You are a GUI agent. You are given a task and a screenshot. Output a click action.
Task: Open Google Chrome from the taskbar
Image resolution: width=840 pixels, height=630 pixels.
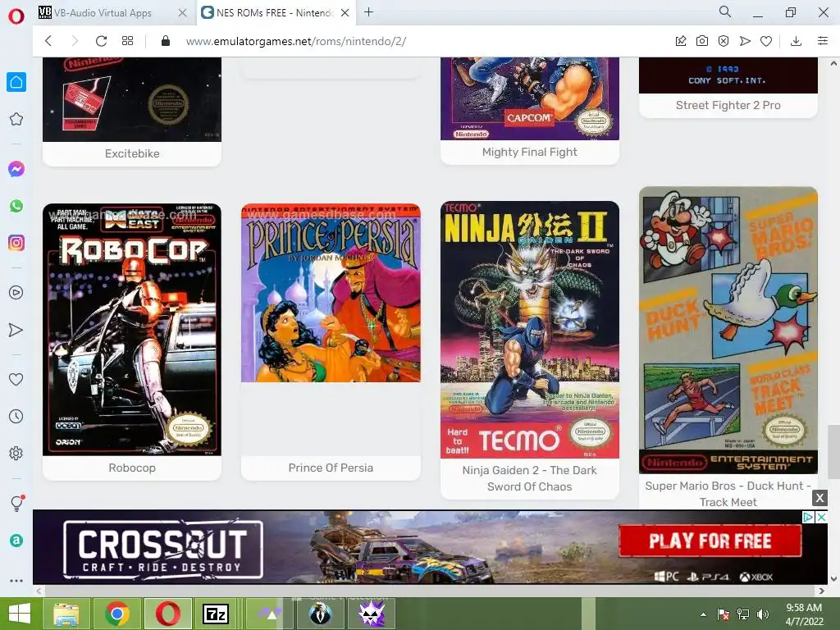(x=116, y=614)
